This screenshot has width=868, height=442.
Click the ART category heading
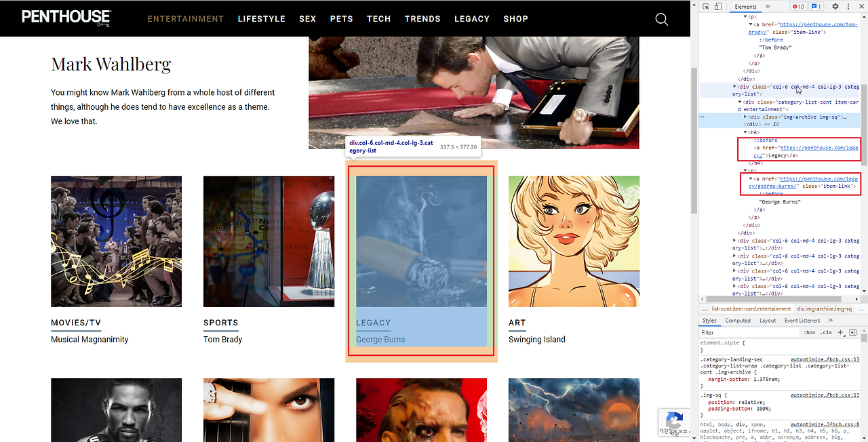pyautogui.click(x=517, y=323)
